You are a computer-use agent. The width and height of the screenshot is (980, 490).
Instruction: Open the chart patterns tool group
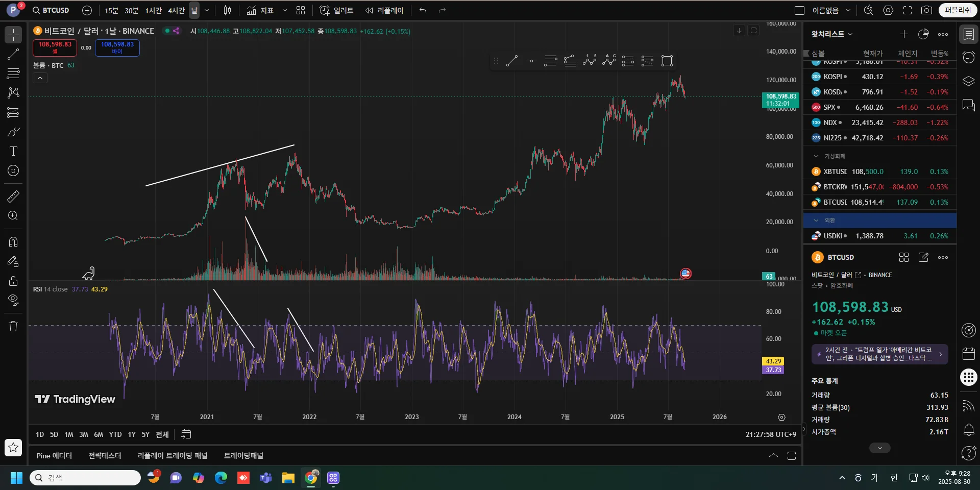13,93
